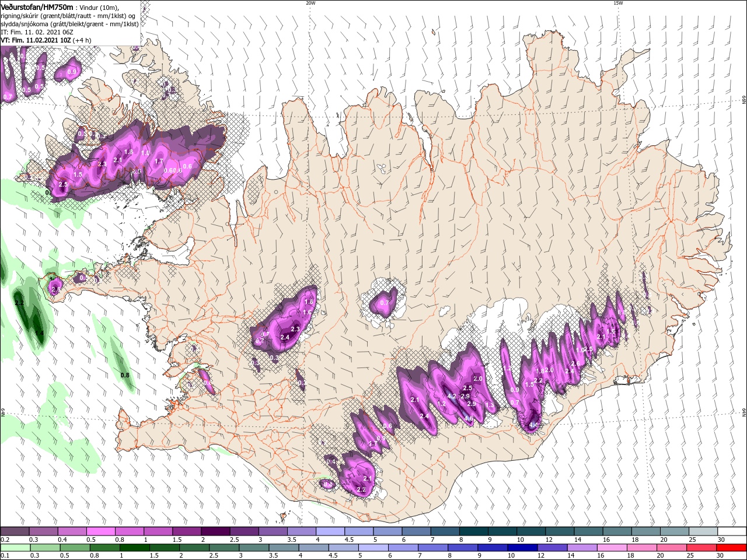Click the 'slydda/snjókoma' legend description line
747x560 pixels.
click(69, 24)
